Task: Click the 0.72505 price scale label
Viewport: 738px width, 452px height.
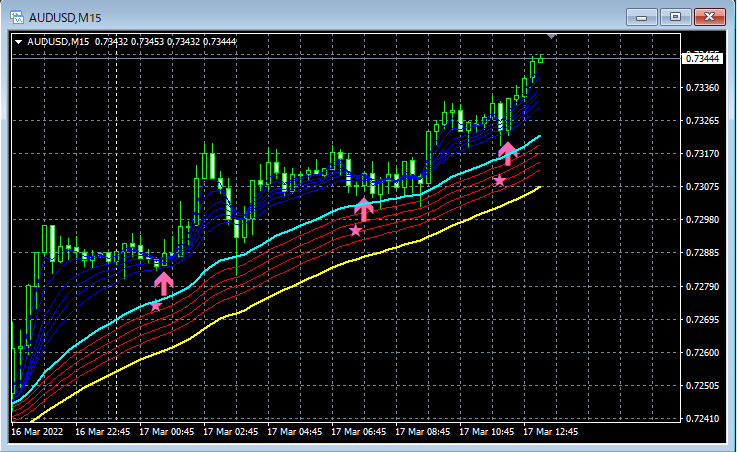Action: 702,386
